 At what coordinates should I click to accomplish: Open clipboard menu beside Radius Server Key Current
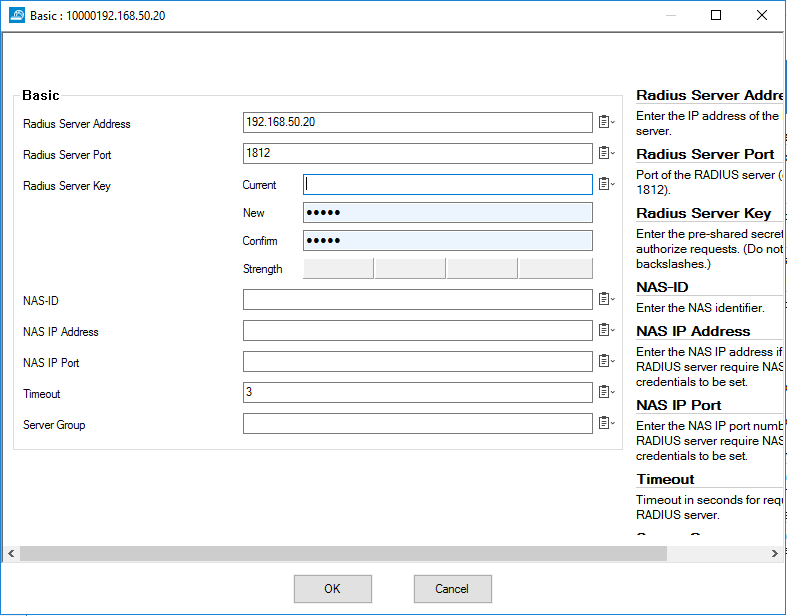coord(606,184)
